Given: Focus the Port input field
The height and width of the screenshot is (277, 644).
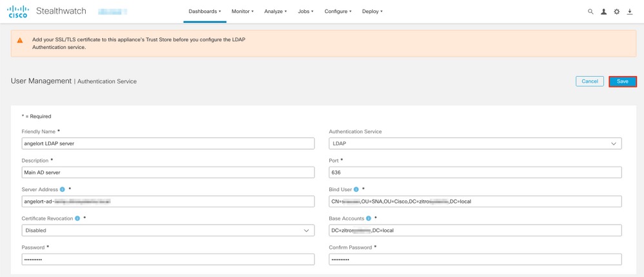Looking at the screenshot, I should 475,172.
